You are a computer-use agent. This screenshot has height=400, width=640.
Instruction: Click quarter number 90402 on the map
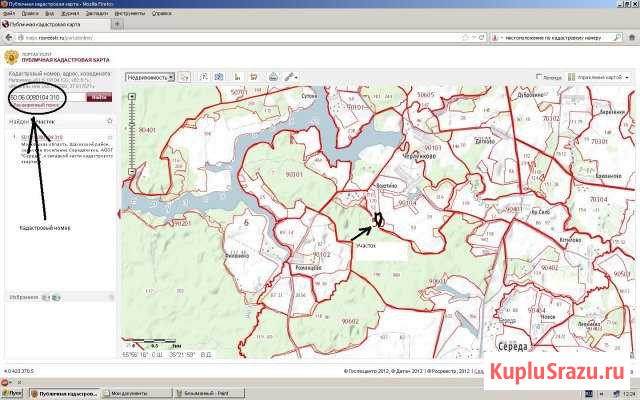[549, 268]
